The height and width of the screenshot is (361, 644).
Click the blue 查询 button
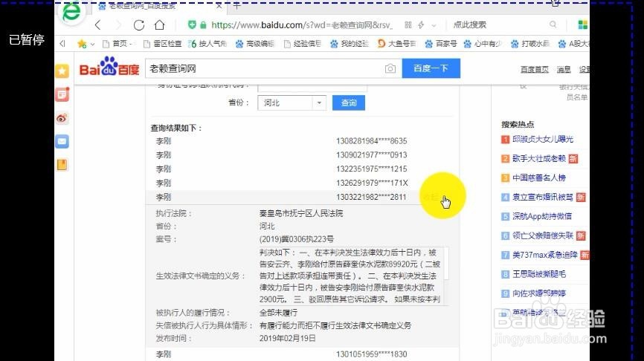click(x=348, y=103)
